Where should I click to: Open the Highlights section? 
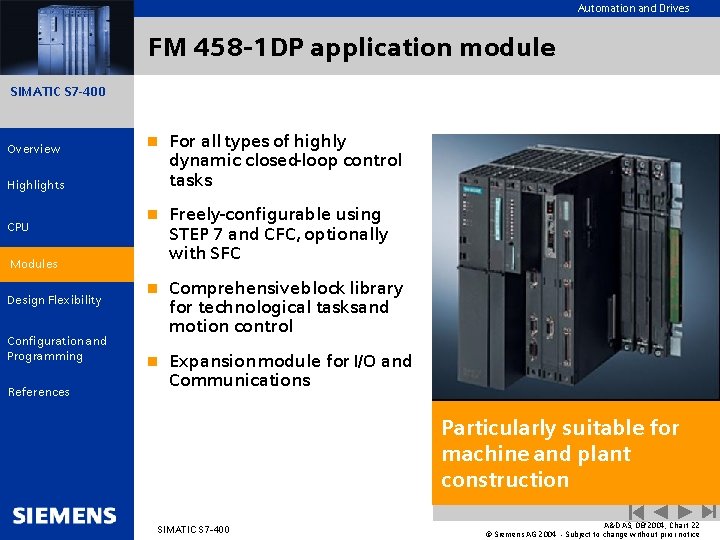pos(36,185)
